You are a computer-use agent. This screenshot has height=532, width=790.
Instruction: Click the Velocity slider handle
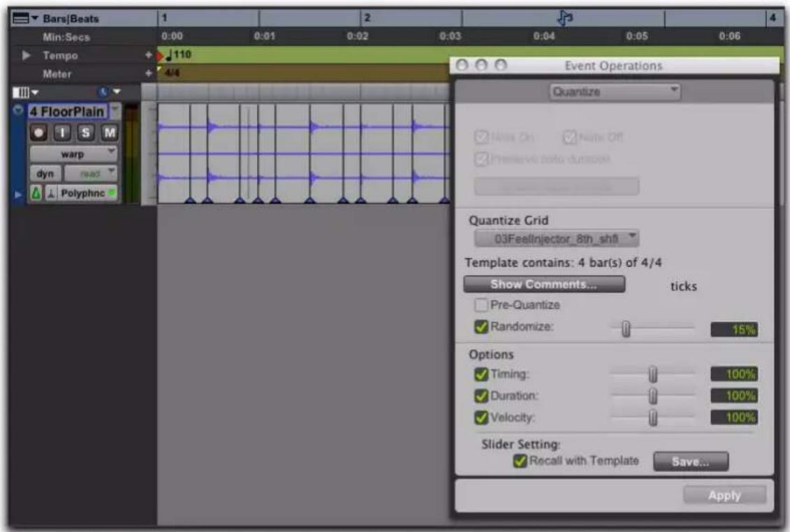(653, 418)
